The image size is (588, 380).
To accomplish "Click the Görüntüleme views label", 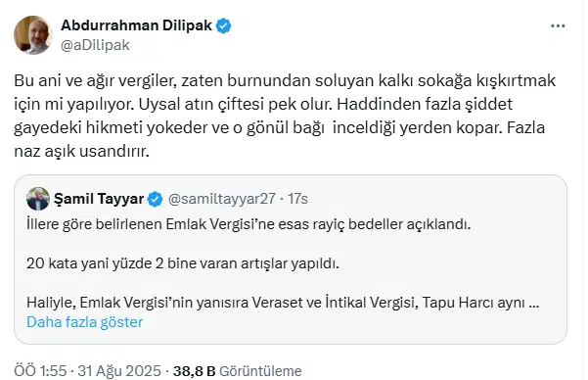I will [x=260, y=371].
